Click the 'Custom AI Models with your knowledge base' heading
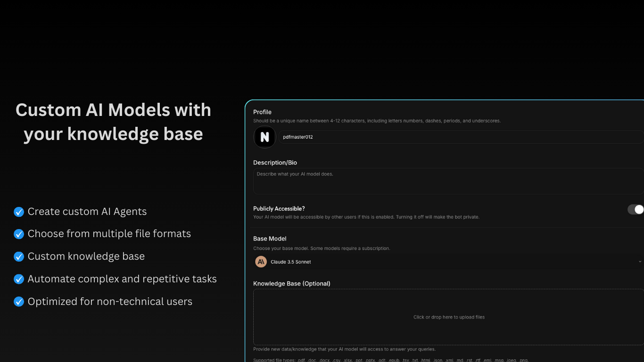The height and width of the screenshot is (362, 644). tap(113, 122)
